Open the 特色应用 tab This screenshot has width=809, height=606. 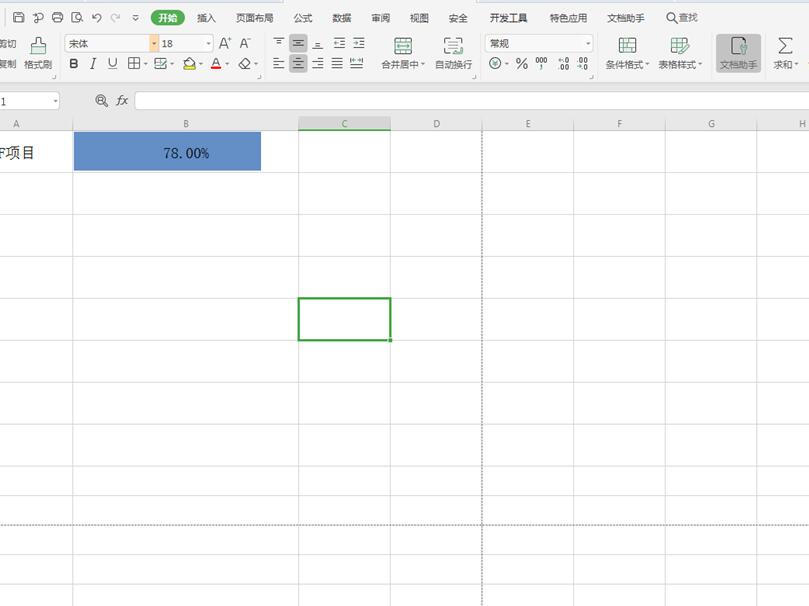568,18
